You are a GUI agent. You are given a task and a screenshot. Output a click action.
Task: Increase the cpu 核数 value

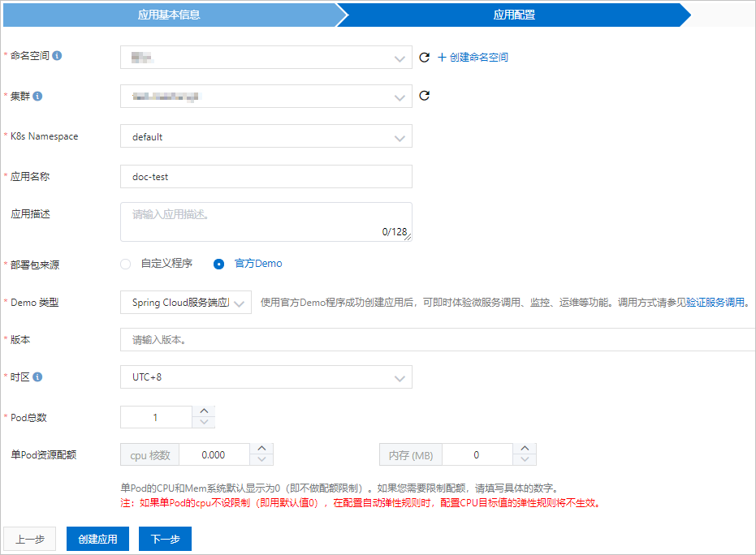(x=261, y=449)
